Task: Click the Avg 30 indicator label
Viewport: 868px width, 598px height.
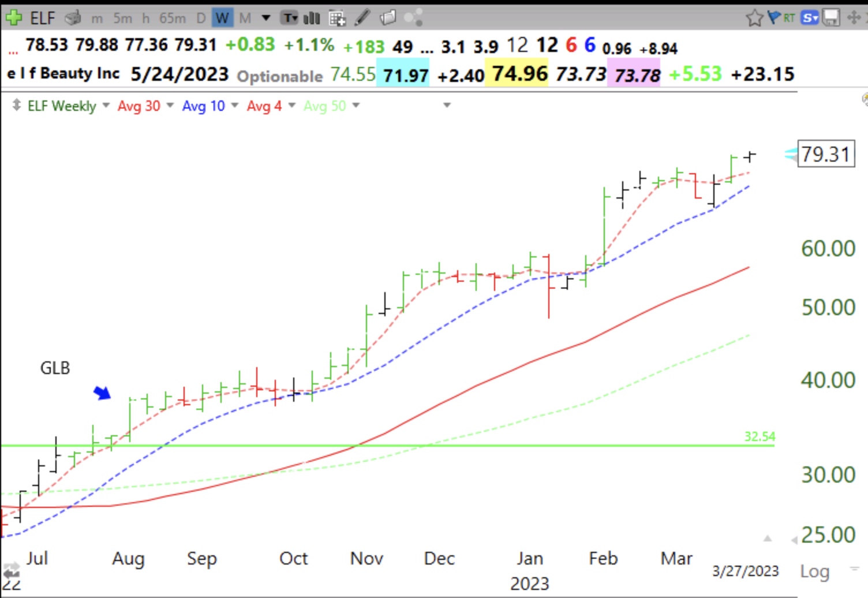Action: coord(139,106)
